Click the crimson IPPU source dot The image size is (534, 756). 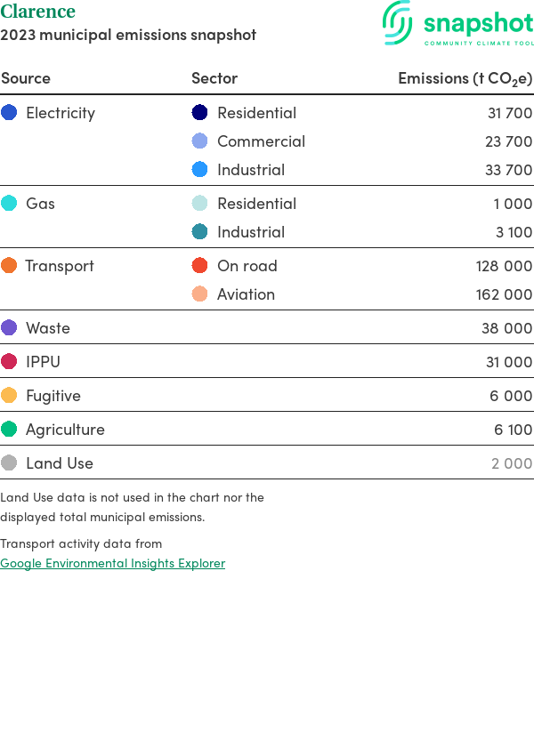pos(9,361)
